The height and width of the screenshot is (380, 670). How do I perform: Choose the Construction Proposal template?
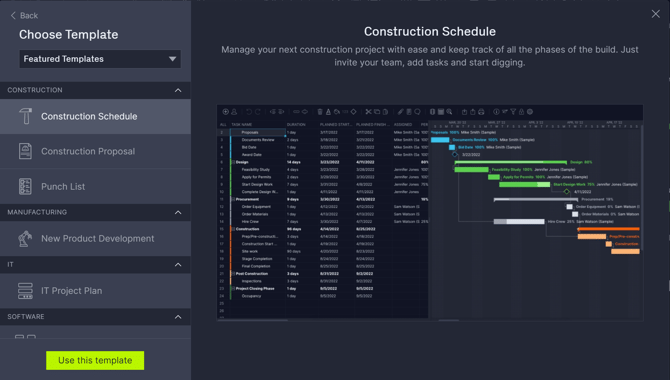pos(95,151)
